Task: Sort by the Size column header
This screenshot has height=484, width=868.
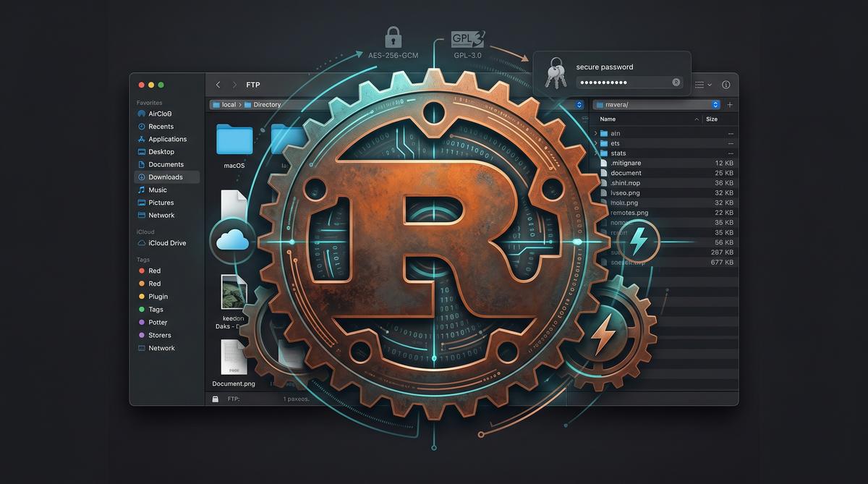Action: [712, 119]
